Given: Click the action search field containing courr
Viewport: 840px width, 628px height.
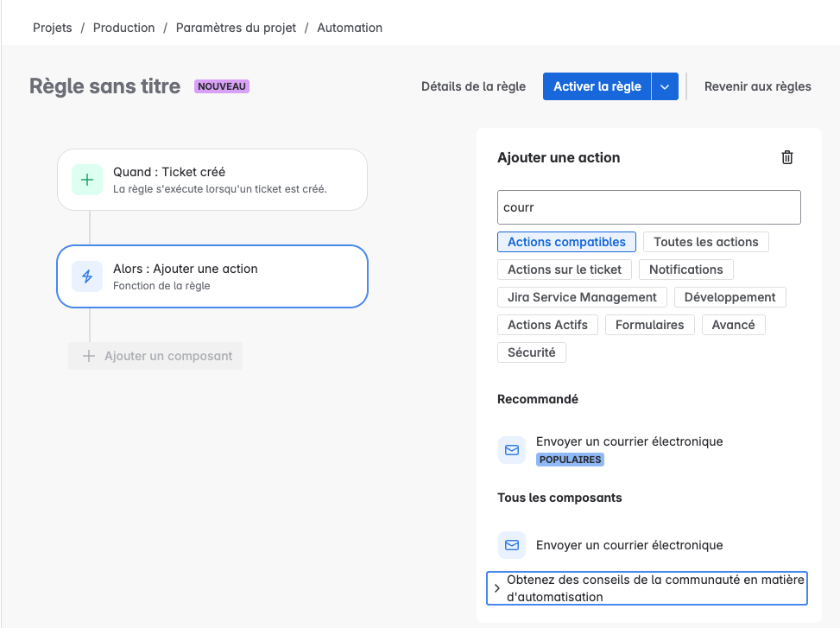Looking at the screenshot, I should (x=648, y=206).
